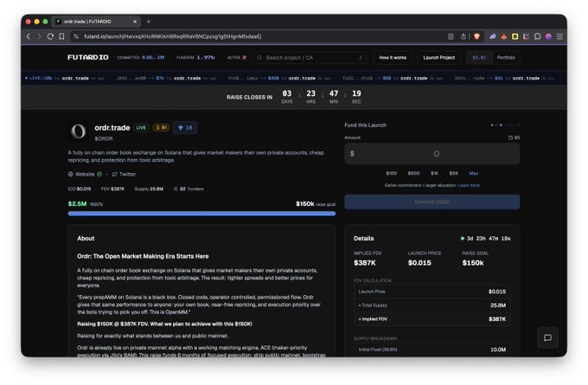The width and height of the screenshot is (588, 385).
Task: Click the FUTARDIO logo
Action: pos(87,57)
